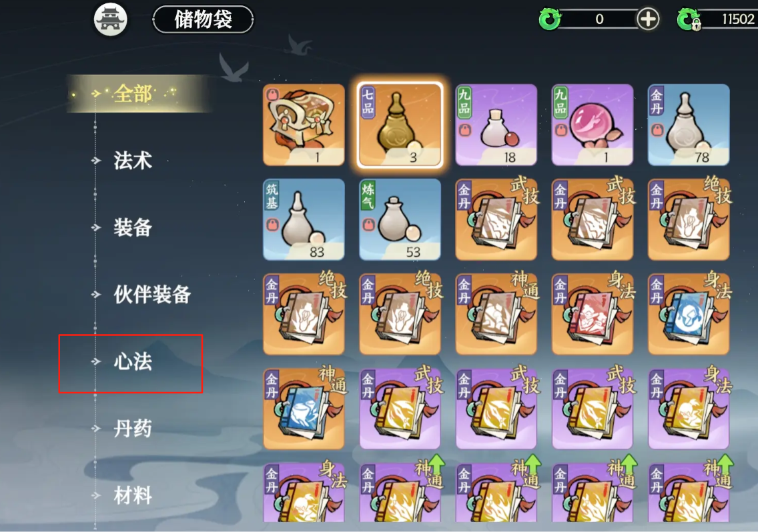758x532 pixels.
Task: Select the blue 身法 skill book
Action: pyautogui.click(x=689, y=314)
